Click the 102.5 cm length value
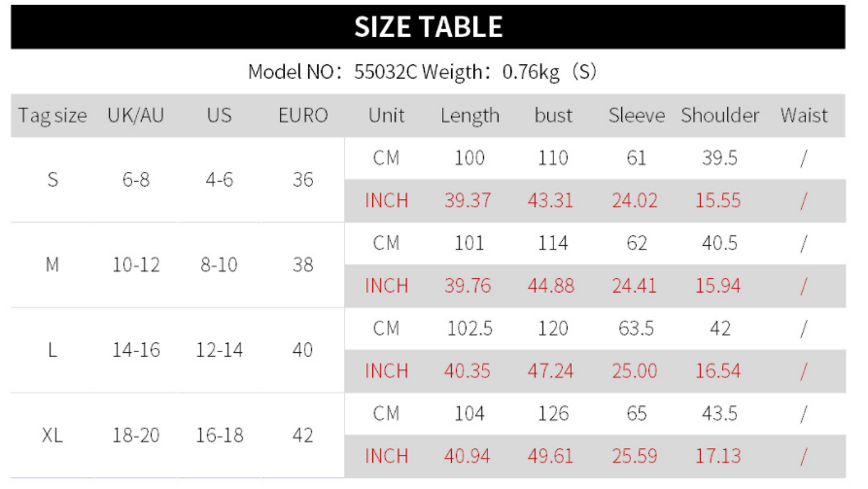The image size is (868, 489). pos(469,329)
